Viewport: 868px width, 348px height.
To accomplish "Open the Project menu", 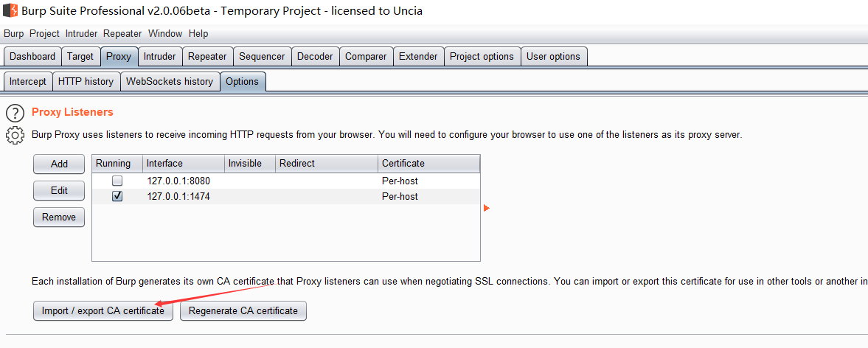I will [44, 34].
